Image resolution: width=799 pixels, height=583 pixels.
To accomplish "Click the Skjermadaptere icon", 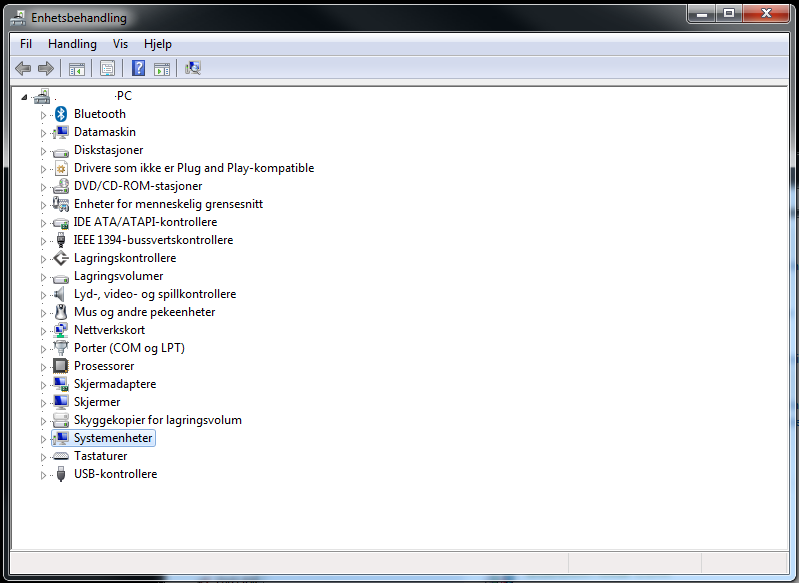I will pyautogui.click(x=61, y=384).
